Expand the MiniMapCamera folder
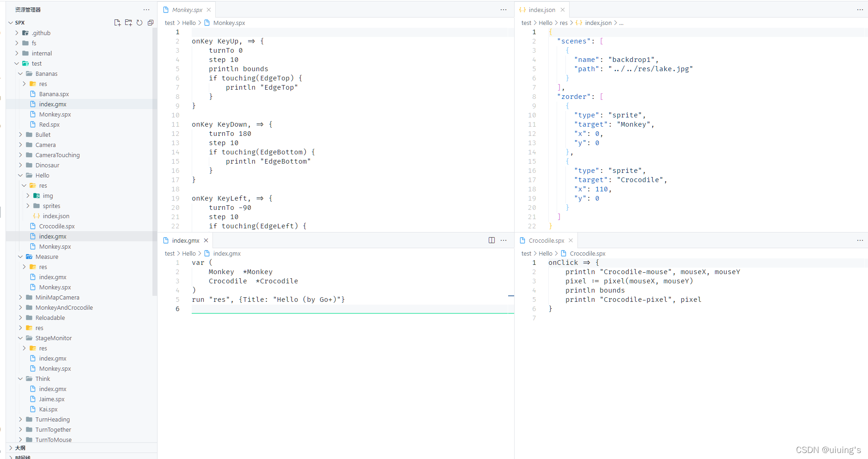 pyautogui.click(x=21, y=297)
